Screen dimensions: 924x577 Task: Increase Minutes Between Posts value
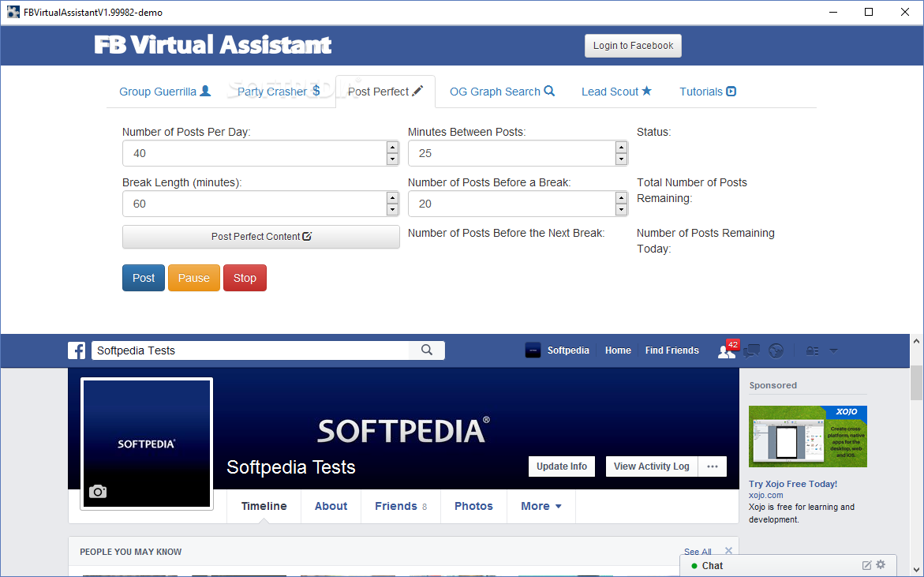(621, 148)
